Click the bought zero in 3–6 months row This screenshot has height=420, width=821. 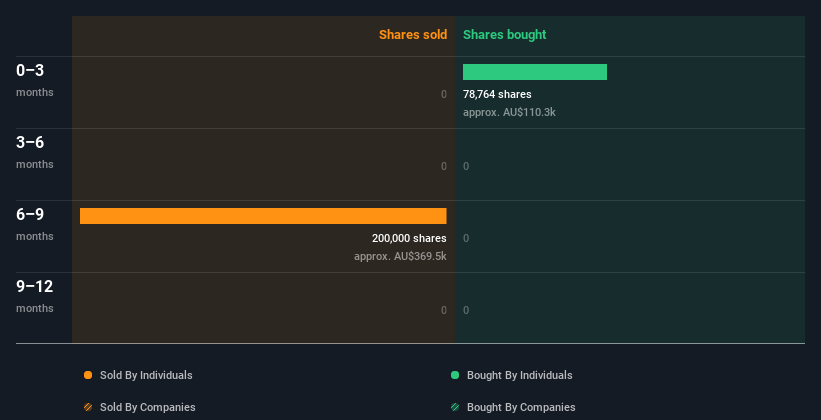tap(466, 166)
